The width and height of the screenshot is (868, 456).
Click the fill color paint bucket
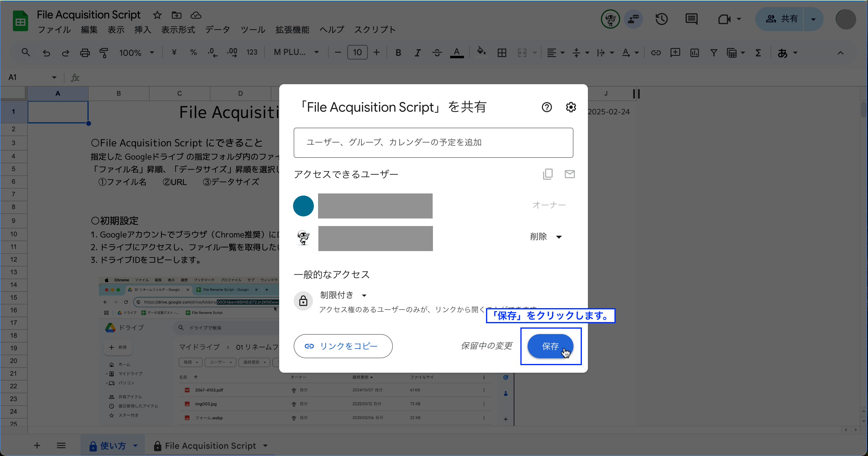[x=481, y=52]
